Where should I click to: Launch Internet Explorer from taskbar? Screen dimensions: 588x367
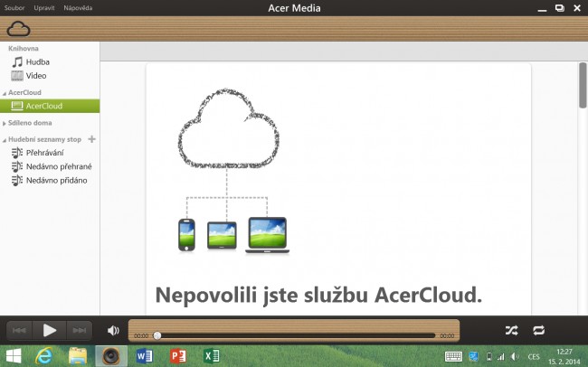[x=44, y=356]
